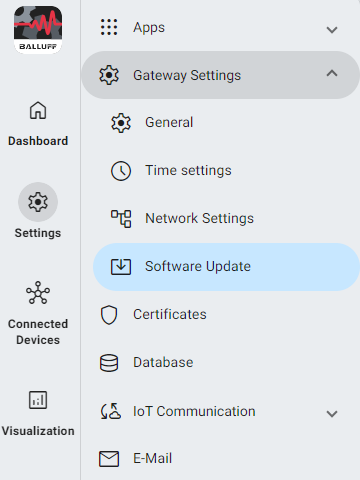This screenshot has width=360, height=480.
Task: Click the E-Mail envelope icon
Action: point(109,459)
